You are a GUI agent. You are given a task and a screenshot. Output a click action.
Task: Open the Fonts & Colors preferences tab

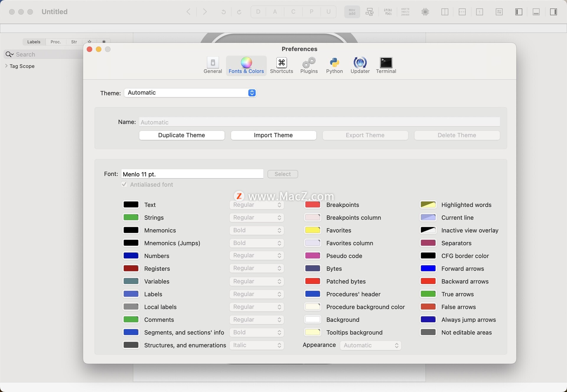pos(246,65)
